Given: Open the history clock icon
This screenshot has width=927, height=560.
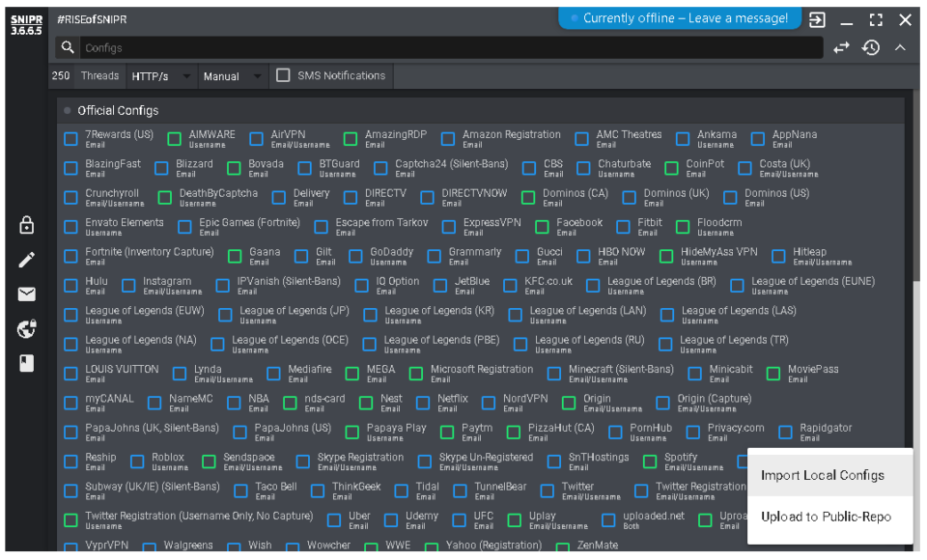Looking at the screenshot, I should click(x=871, y=47).
